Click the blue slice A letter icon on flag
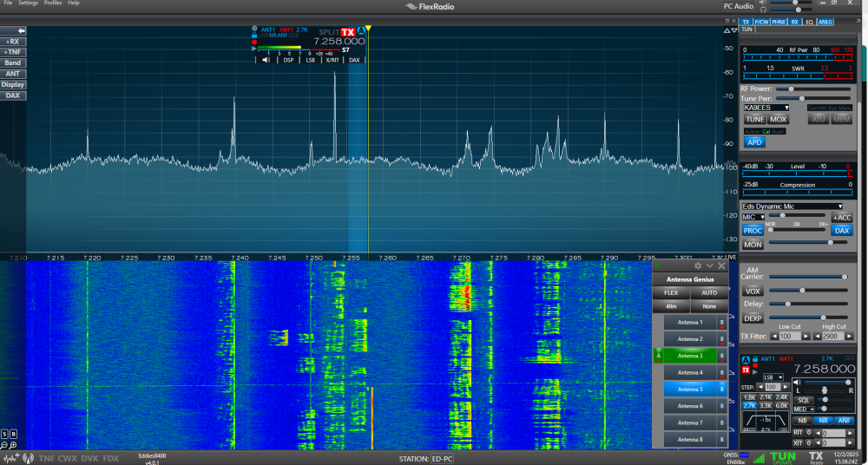 coord(361,31)
